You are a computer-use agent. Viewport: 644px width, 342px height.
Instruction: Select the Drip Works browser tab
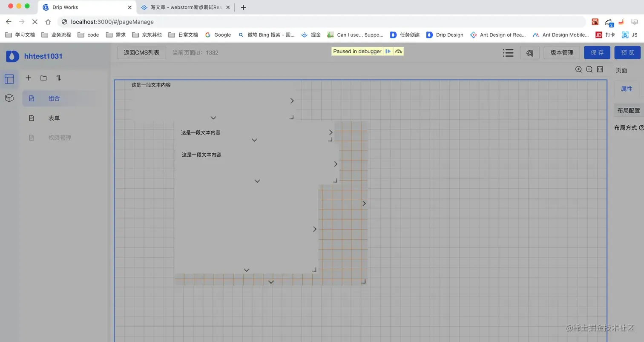click(x=87, y=7)
